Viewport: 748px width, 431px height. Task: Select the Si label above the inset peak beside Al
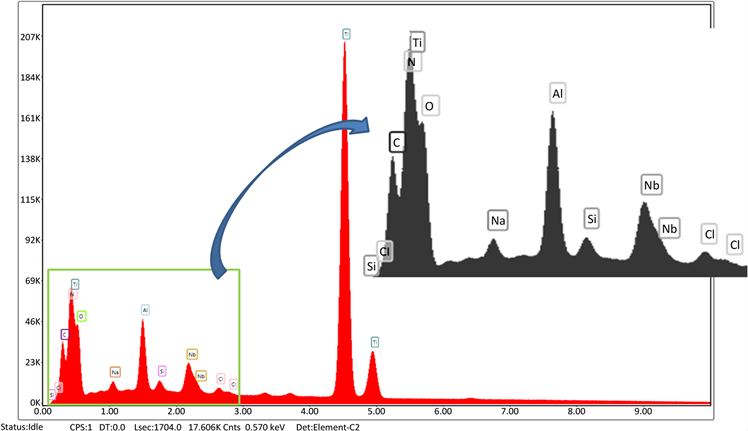point(592,219)
